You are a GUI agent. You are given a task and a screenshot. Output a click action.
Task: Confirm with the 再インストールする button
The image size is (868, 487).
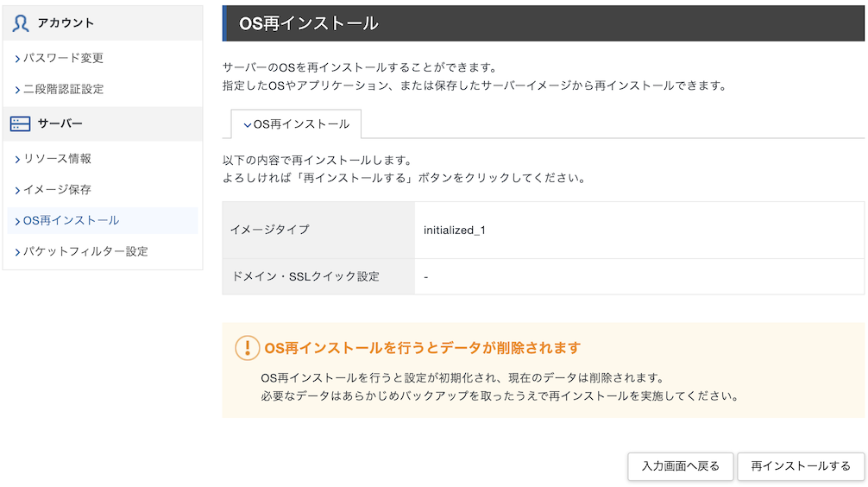pos(800,466)
